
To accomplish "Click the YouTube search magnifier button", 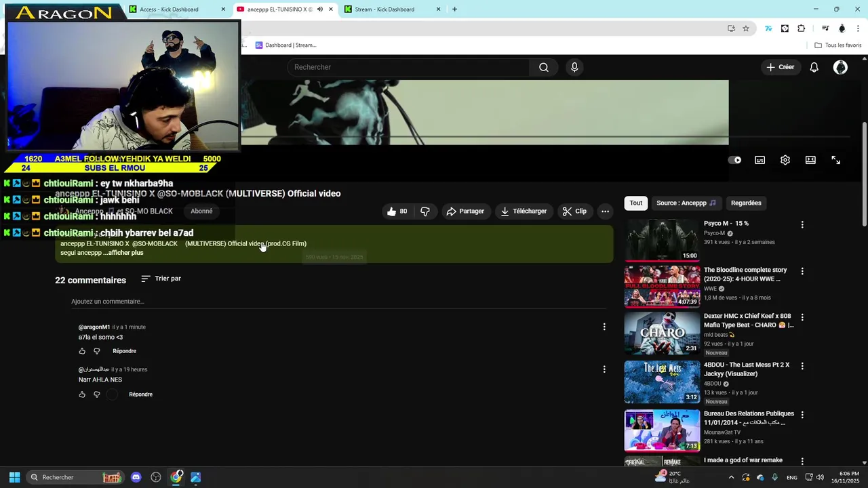I will (x=544, y=67).
